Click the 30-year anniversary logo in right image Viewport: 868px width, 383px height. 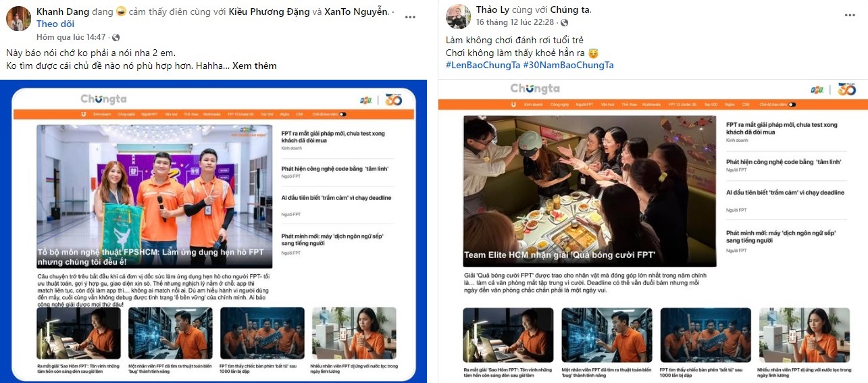pyautogui.click(x=846, y=89)
